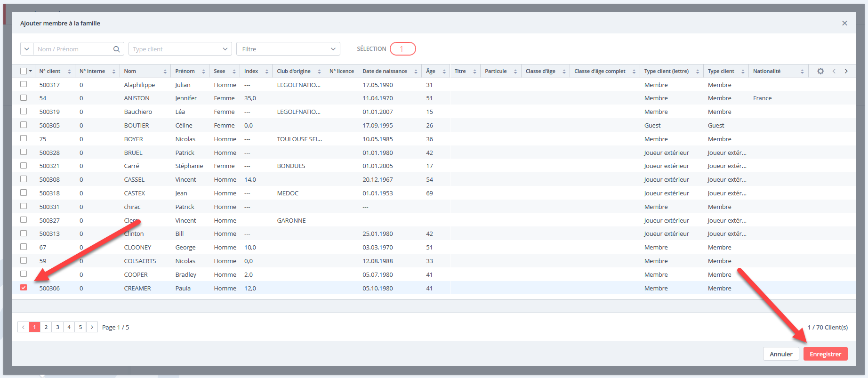Check the box for CASSEL Vincent

[24, 179]
